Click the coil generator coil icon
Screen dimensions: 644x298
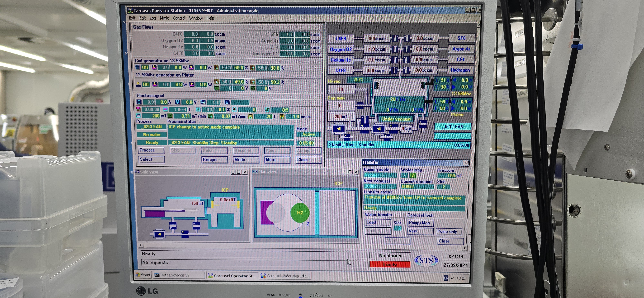137,67
